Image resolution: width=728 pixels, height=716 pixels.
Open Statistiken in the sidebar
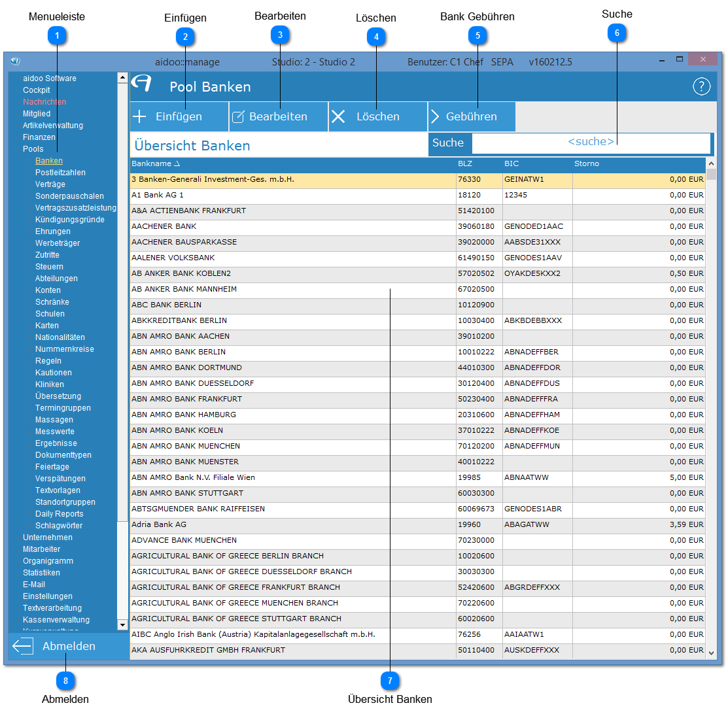pos(41,573)
